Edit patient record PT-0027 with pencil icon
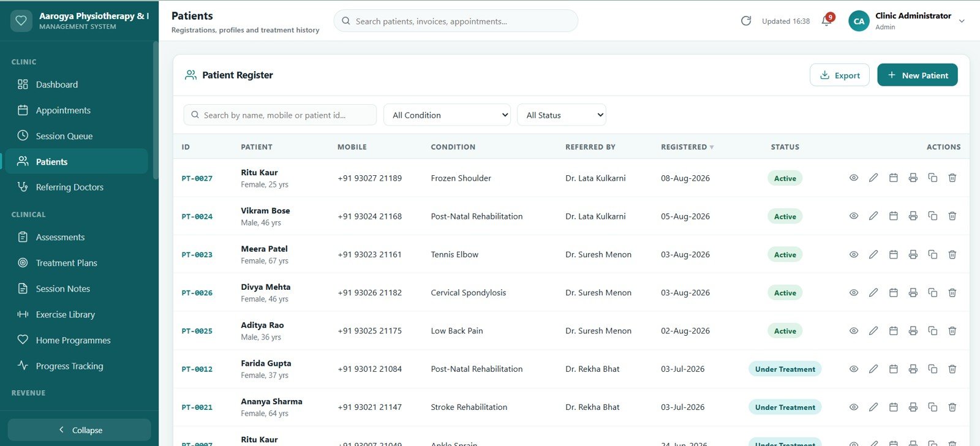This screenshot has width=980, height=446. pos(873,178)
